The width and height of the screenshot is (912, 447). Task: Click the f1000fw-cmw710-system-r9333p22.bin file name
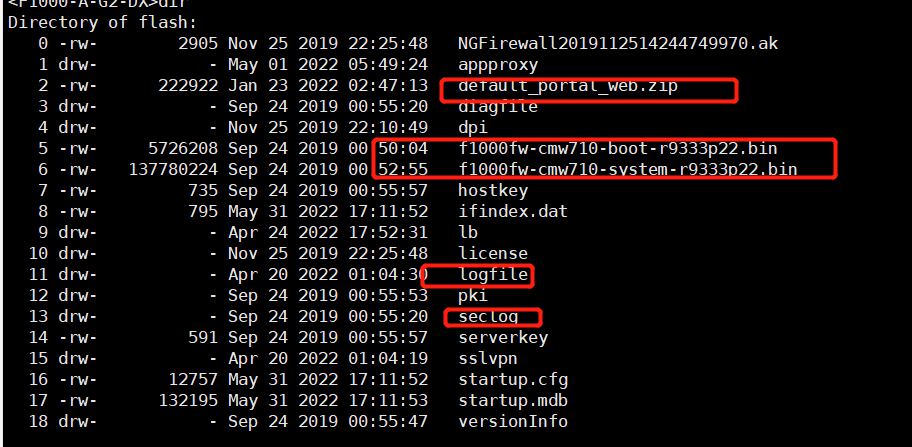tap(627, 170)
